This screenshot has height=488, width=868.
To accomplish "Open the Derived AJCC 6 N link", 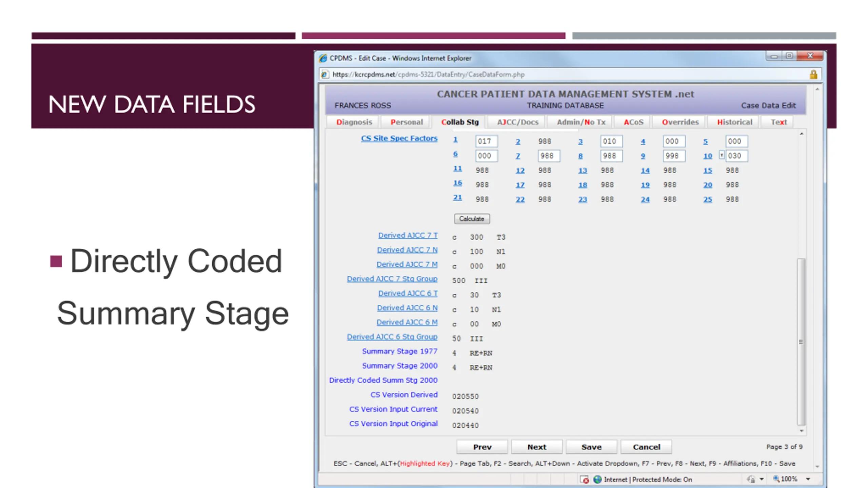I will pos(407,308).
